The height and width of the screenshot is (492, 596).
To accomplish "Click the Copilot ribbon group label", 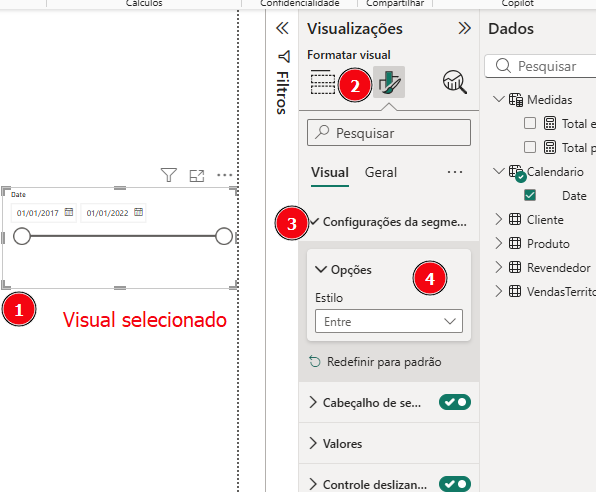I will (517, 3).
